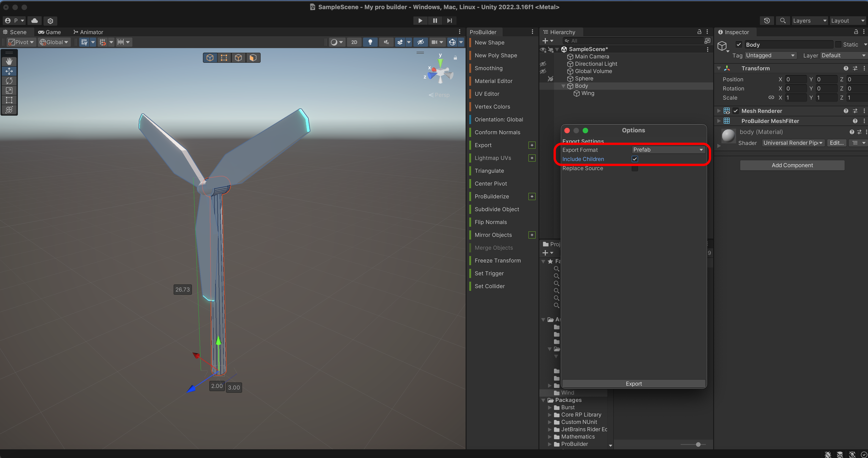
Task: Select the Hand view tool
Action: (9, 61)
